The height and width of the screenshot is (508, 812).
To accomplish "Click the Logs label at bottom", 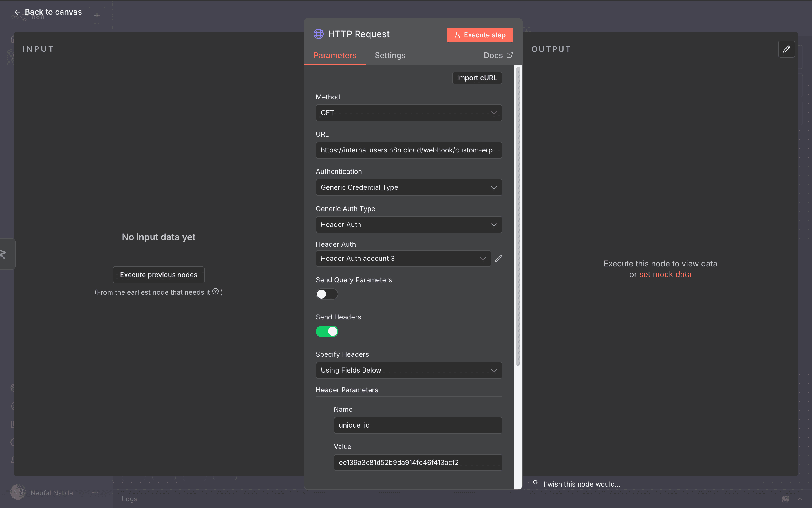I will point(129,499).
